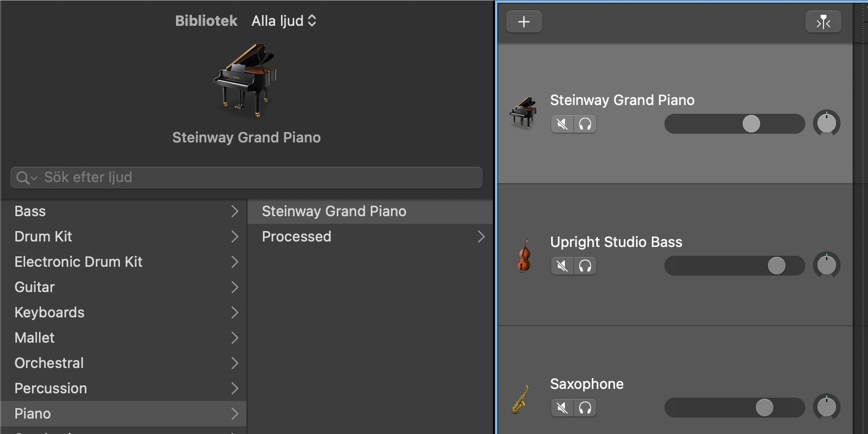This screenshot has width=868, height=434.
Task: Expand the Drum Kit category chevron
Action: 235,237
